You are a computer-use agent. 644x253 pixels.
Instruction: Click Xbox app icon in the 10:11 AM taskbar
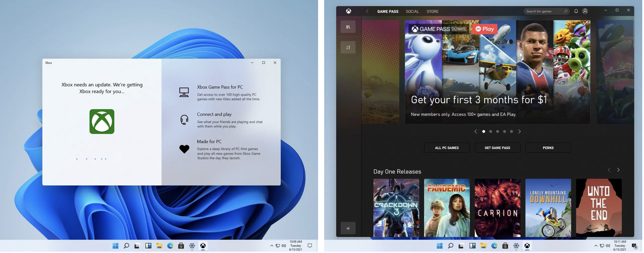[x=528, y=247]
